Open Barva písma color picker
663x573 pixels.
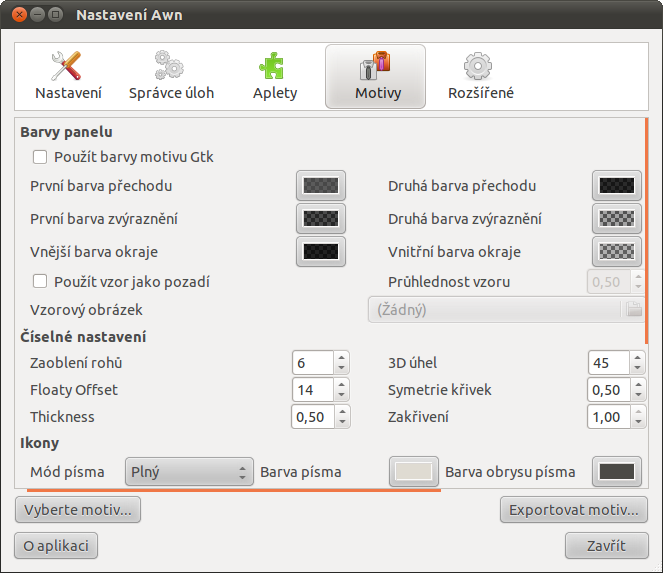tap(414, 472)
